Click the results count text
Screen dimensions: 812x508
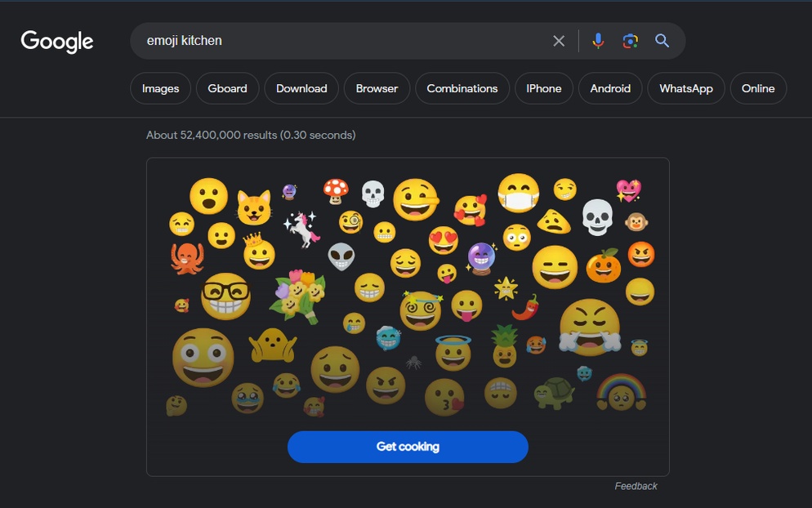(251, 135)
